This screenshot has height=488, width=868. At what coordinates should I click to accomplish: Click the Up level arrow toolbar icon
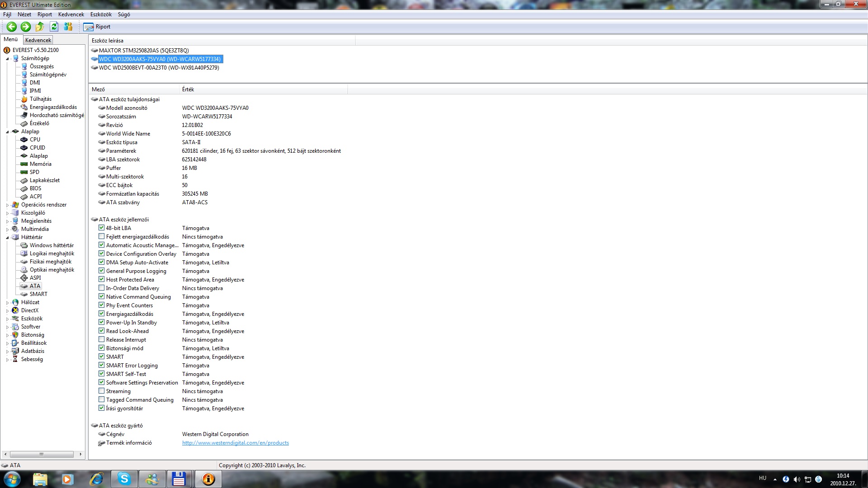[x=40, y=27]
